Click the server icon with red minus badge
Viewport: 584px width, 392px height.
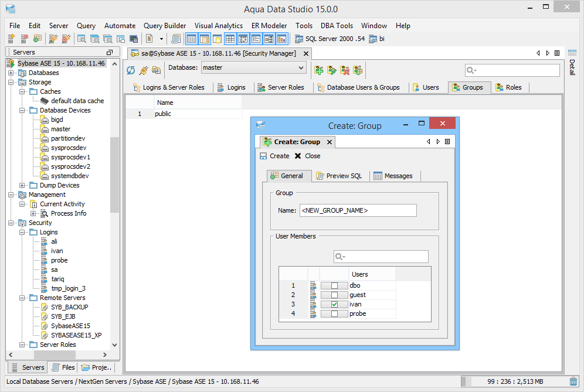coord(24,38)
